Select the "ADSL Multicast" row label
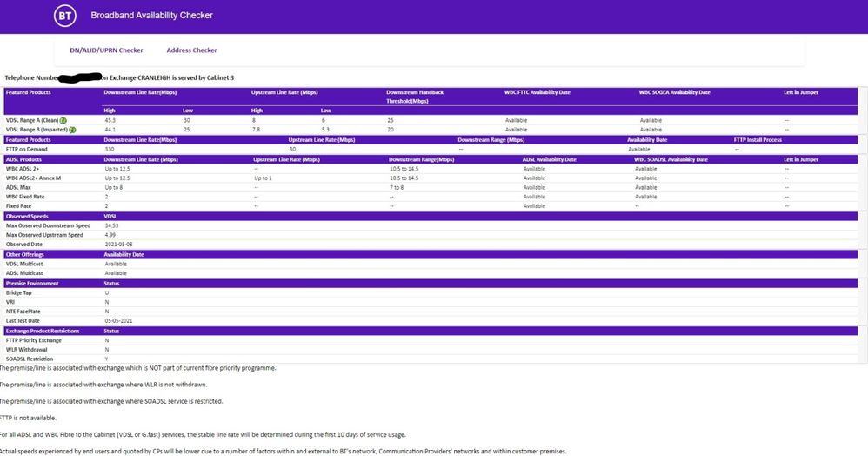The width and height of the screenshot is (868, 456). [x=24, y=273]
